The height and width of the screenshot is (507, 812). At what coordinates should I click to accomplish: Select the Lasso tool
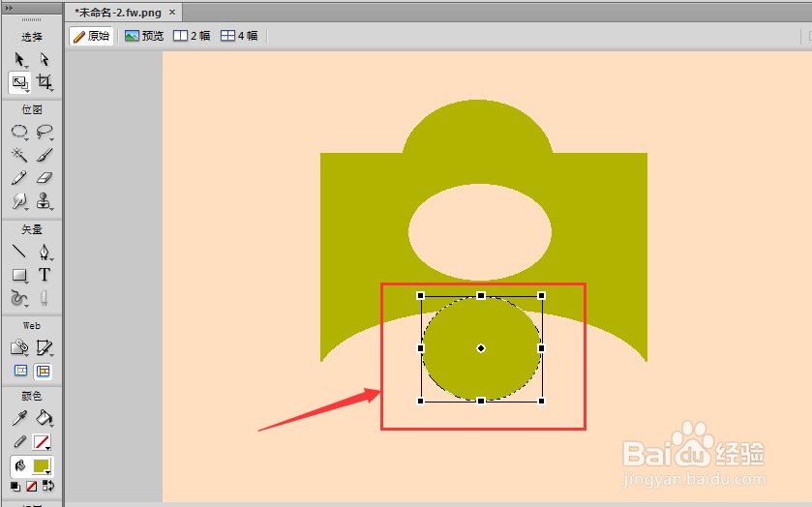point(45,132)
